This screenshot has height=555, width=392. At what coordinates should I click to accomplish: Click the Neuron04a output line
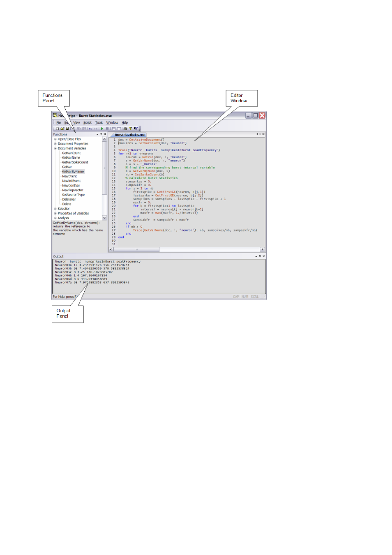coord(92,265)
